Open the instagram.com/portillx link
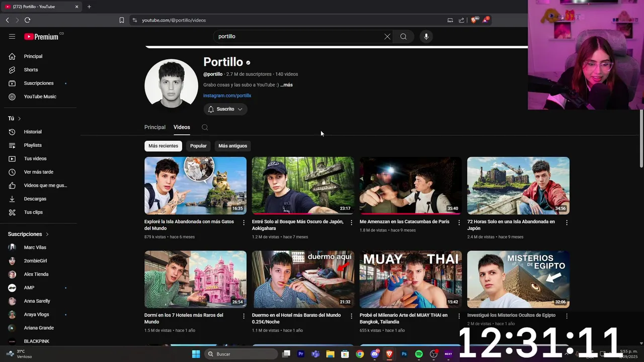The width and height of the screenshot is (644, 362). (227, 96)
